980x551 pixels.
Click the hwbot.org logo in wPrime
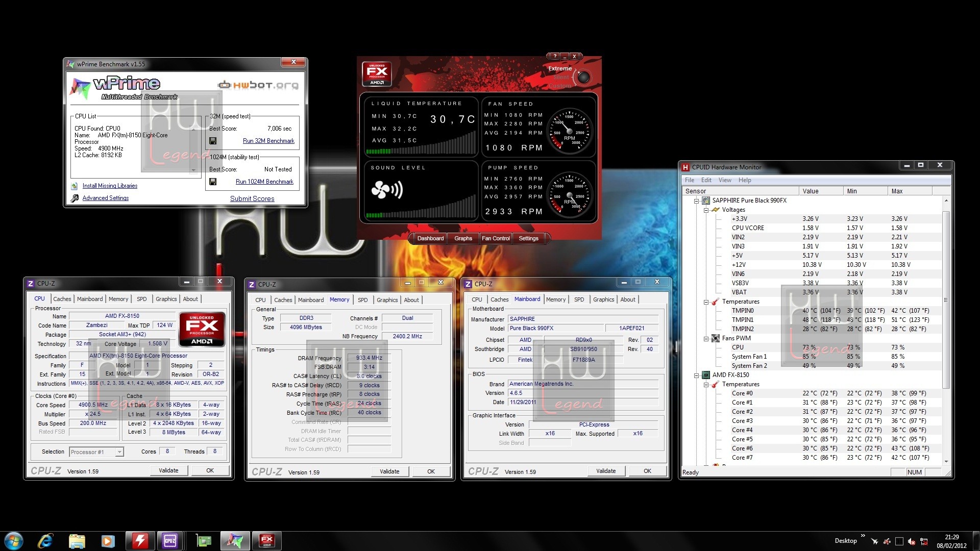coord(258,85)
